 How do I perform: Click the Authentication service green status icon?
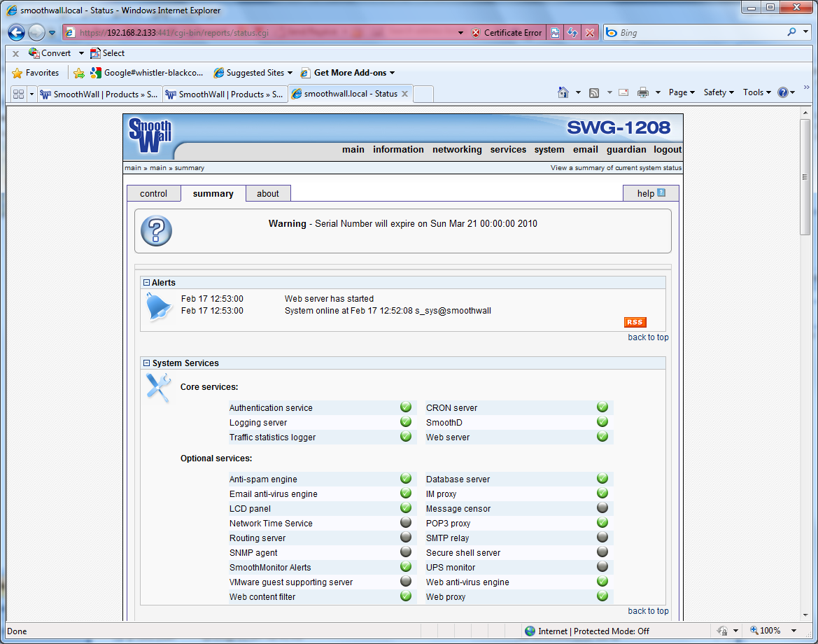pyautogui.click(x=406, y=407)
